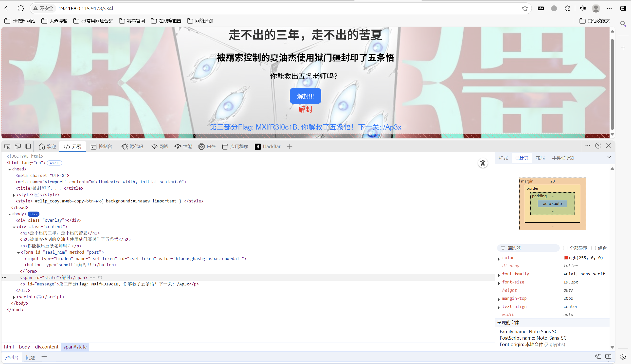Open the browser profile avatar
The height and width of the screenshot is (364, 631).
(596, 9)
